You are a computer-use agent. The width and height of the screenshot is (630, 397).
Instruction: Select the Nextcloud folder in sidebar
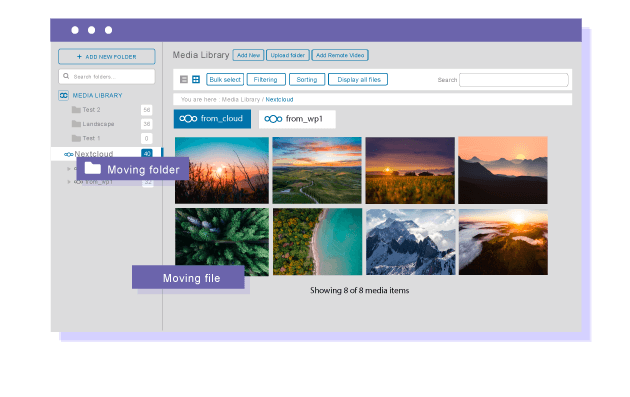coord(106,153)
